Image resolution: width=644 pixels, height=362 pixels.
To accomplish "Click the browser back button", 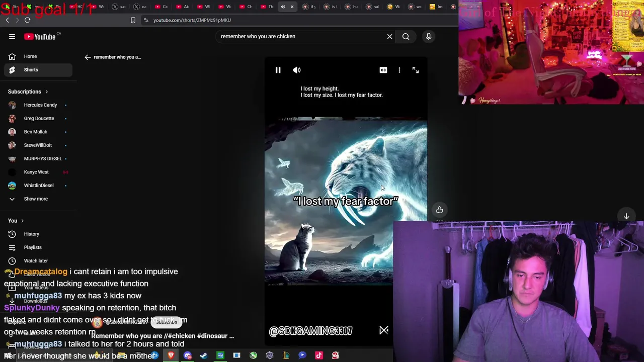I will pyautogui.click(x=7, y=20).
